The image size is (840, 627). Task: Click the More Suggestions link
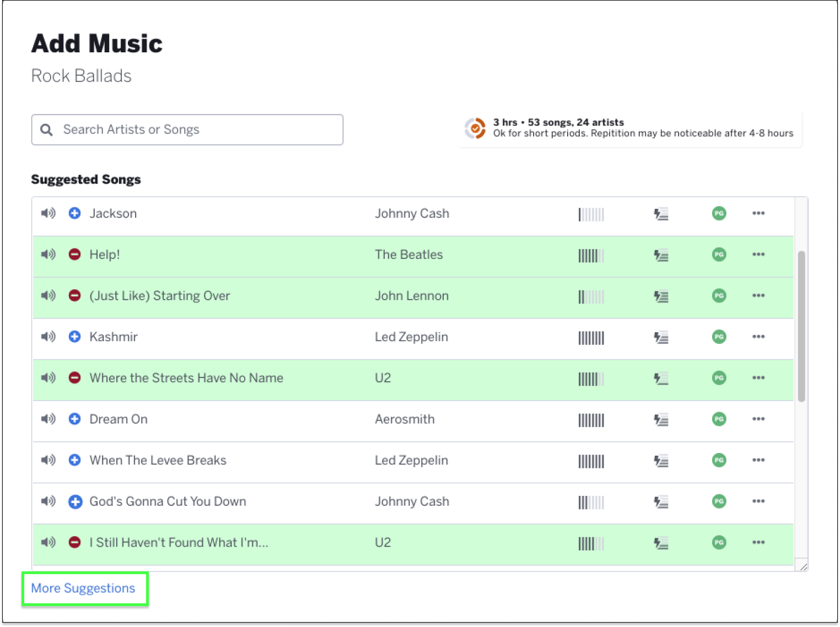(x=83, y=588)
